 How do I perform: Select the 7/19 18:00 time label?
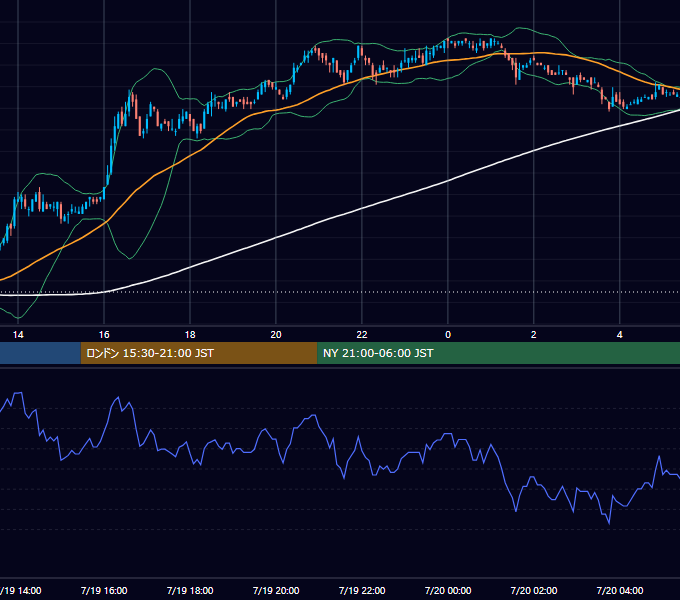click(x=190, y=590)
